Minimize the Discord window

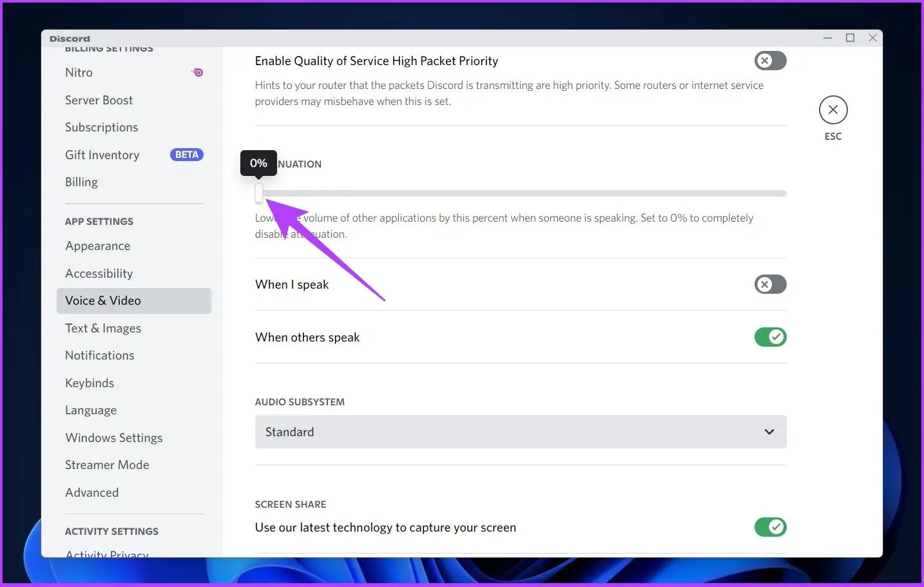pos(827,38)
